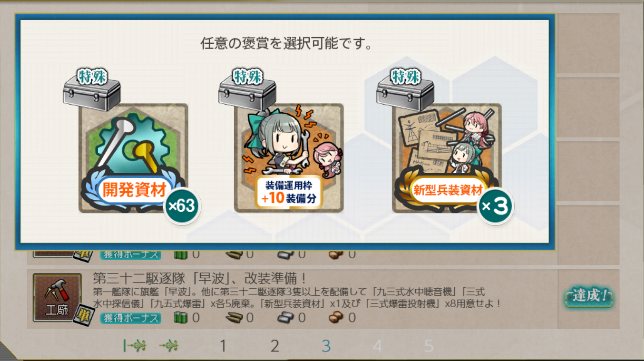Go to quest page 2
The width and height of the screenshot is (644, 361).
[275, 346]
